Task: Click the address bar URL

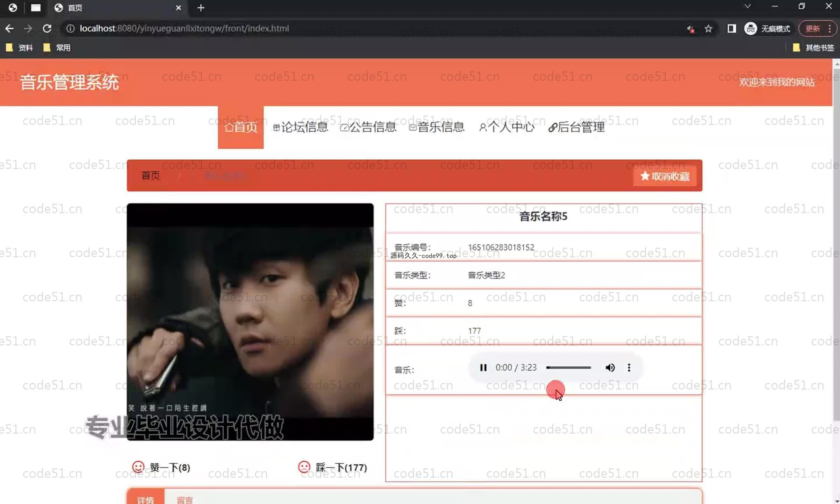Action: point(184,28)
